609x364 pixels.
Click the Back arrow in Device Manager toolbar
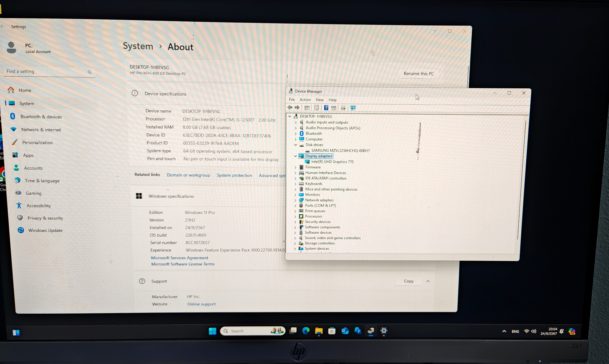290,107
